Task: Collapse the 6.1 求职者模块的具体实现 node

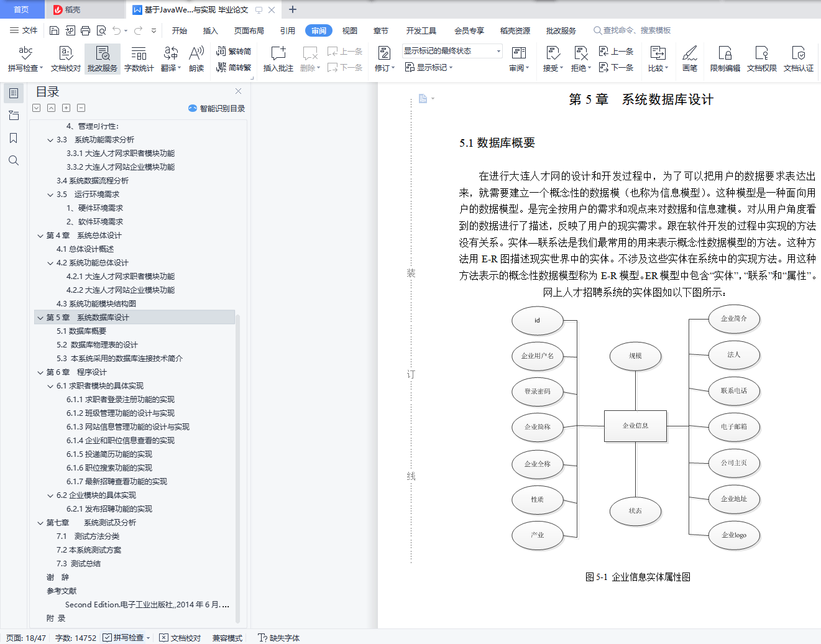Action: tap(50, 386)
